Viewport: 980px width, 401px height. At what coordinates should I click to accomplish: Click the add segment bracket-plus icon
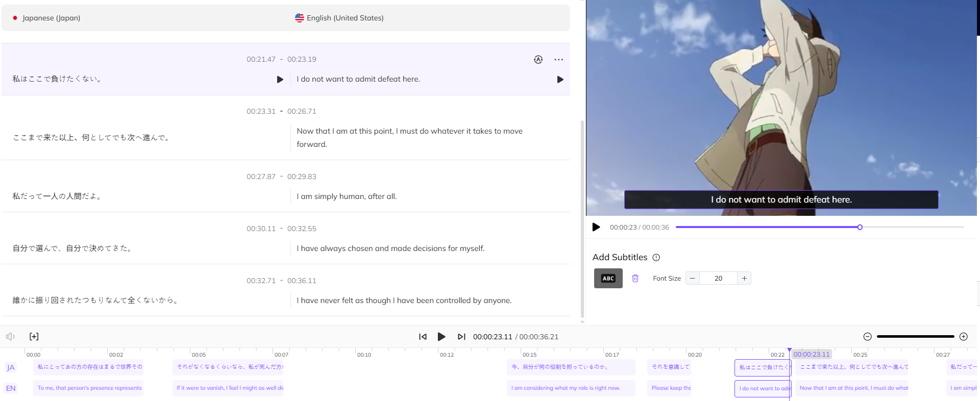(34, 337)
